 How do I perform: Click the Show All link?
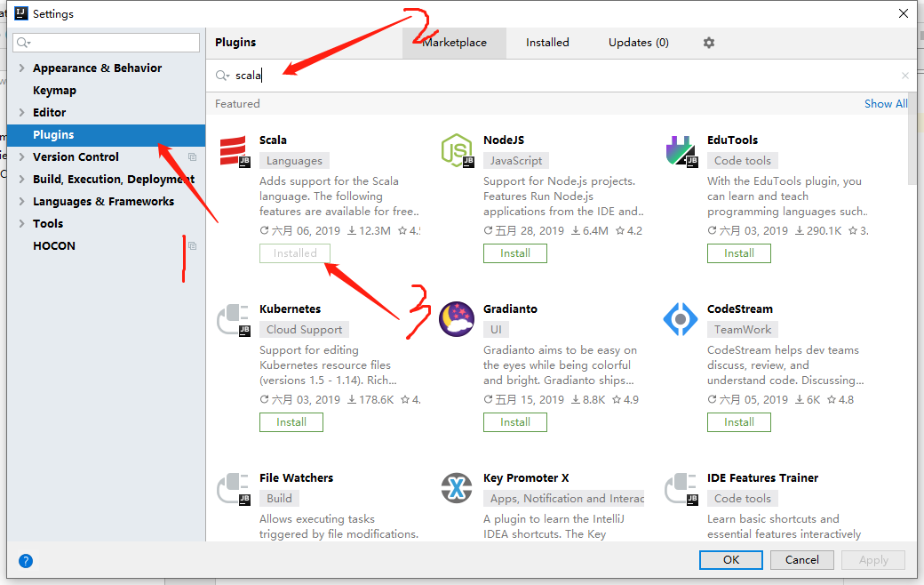tap(886, 104)
